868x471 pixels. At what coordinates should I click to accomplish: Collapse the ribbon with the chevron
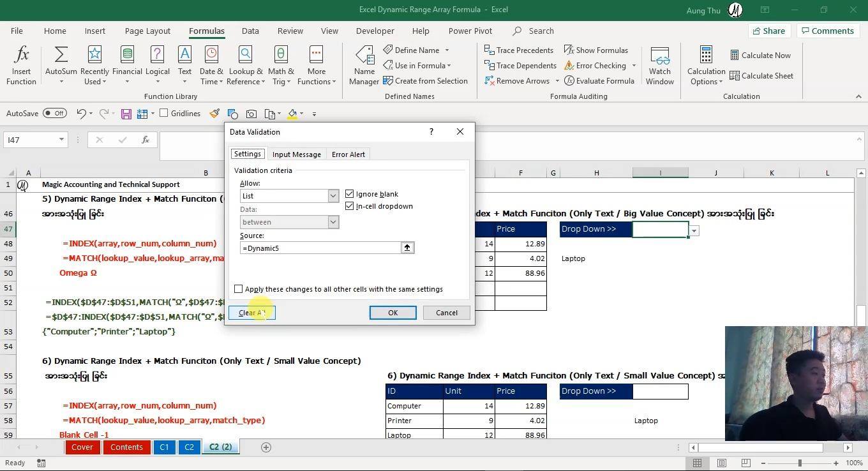858,96
